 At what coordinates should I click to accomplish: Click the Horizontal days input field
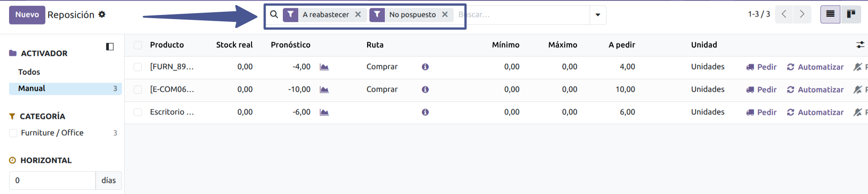[x=52, y=180]
